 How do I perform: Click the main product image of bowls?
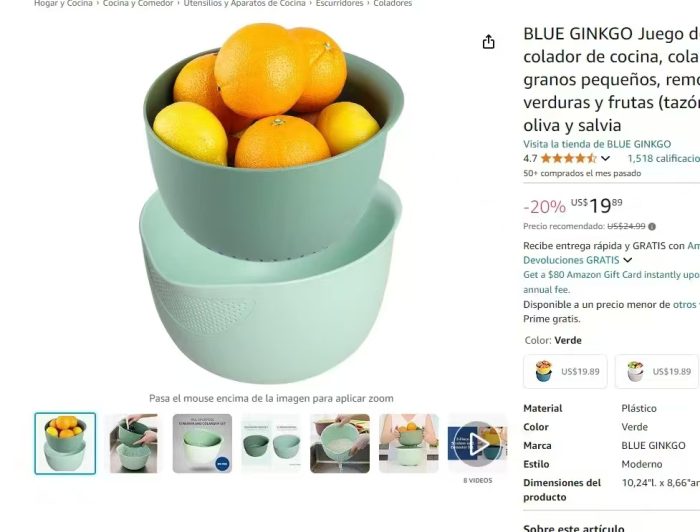click(271, 203)
